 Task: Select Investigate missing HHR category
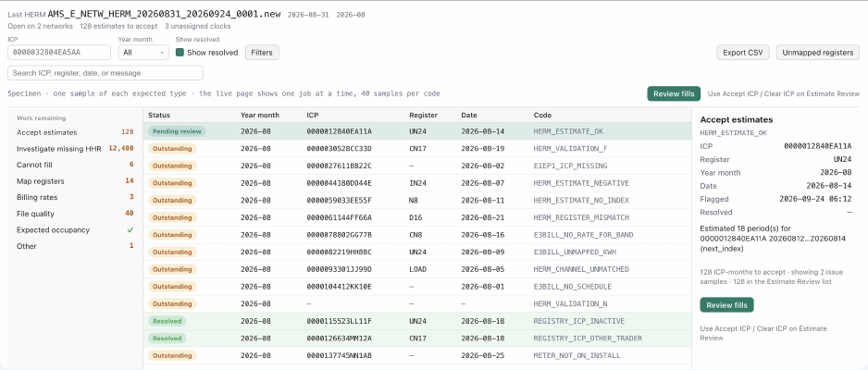coord(75,149)
